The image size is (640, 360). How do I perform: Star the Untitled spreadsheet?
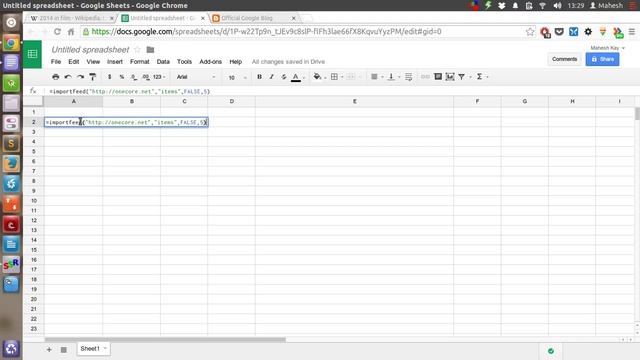[138, 49]
